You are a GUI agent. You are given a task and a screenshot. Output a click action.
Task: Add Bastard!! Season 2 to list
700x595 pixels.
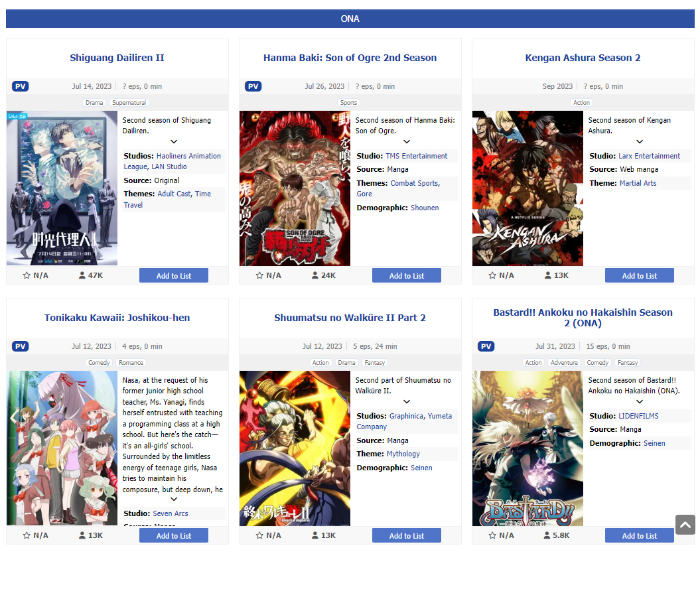coord(639,536)
